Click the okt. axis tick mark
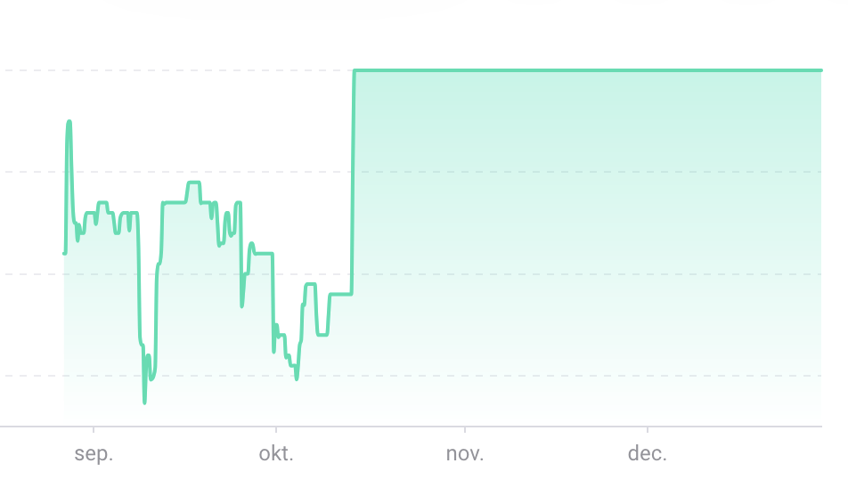This screenshot has width=848, height=504. click(276, 429)
